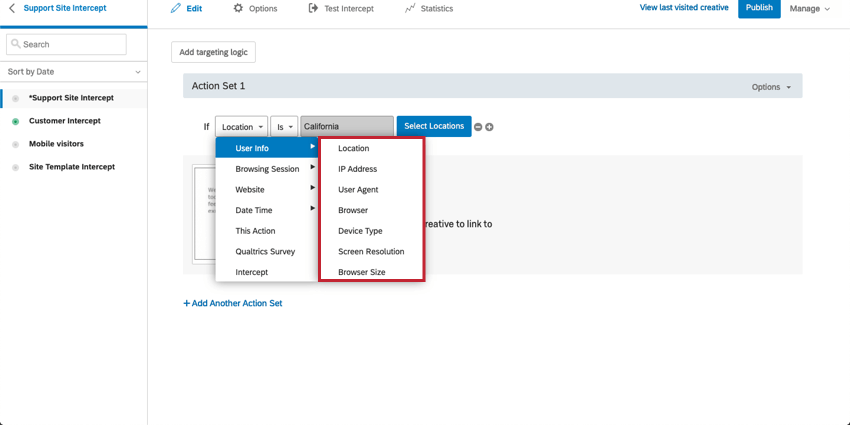Screen dimensions: 850x425
Task: Switch to the Edit tab
Action: tap(186, 9)
